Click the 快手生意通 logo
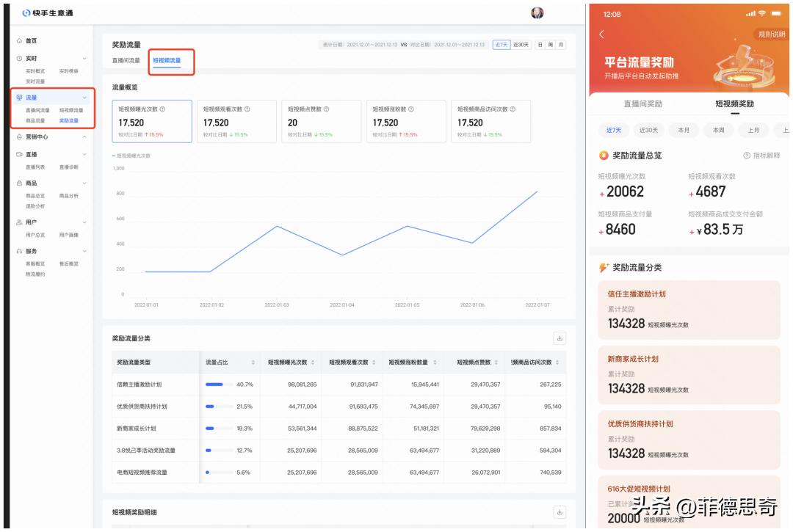The width and height of the screenshot is (793, 532). (48, 13)
